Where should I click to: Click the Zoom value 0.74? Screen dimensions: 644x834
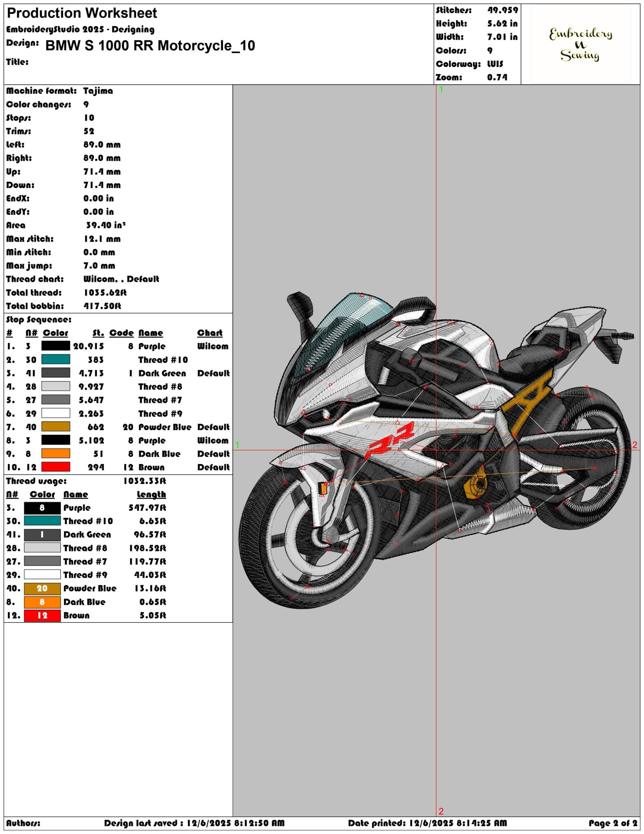click(x=497, y=78)
